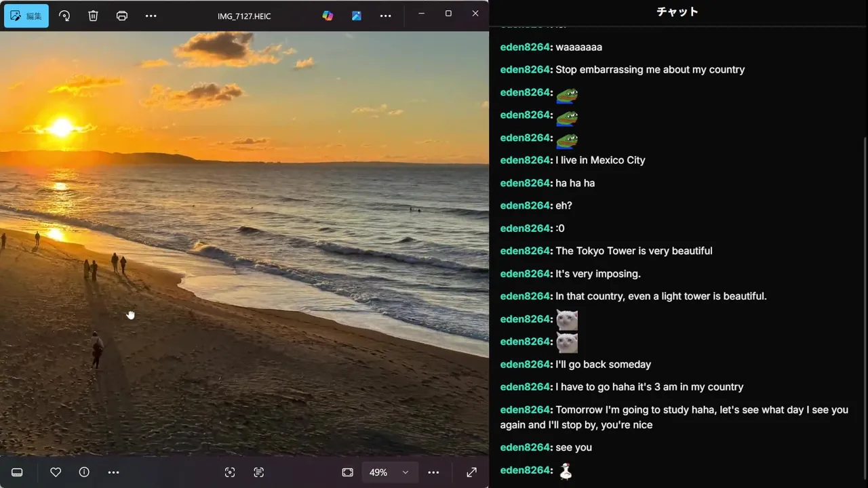The image size is (868, 488).
Task: Delete the photo using the trash icon
Action: (94, 16)
